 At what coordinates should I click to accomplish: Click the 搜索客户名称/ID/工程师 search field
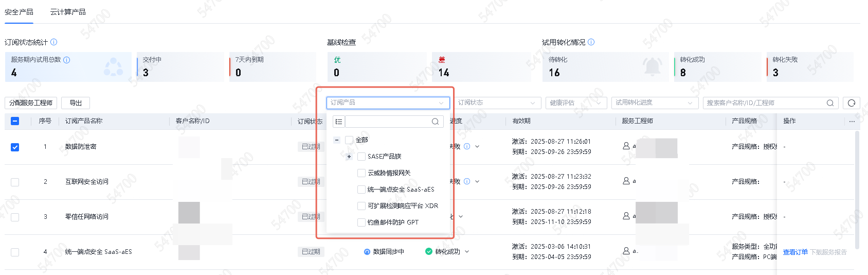tap(764, 103)
